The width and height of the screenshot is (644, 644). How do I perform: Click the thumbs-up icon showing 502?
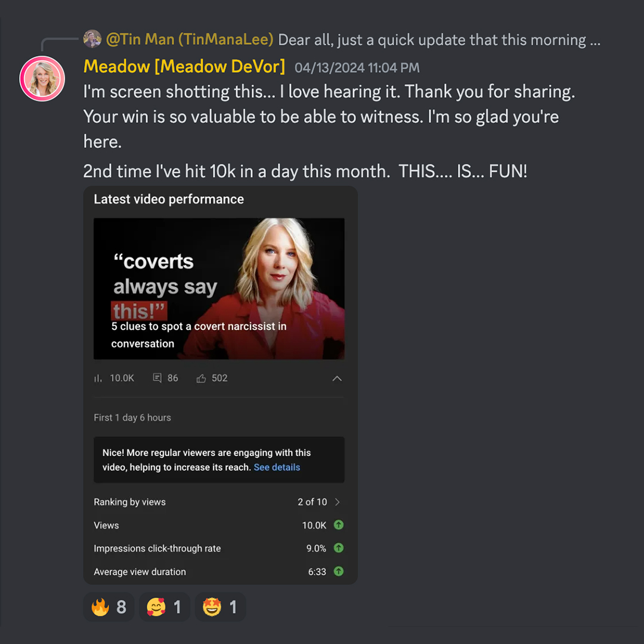pos(202,378)
